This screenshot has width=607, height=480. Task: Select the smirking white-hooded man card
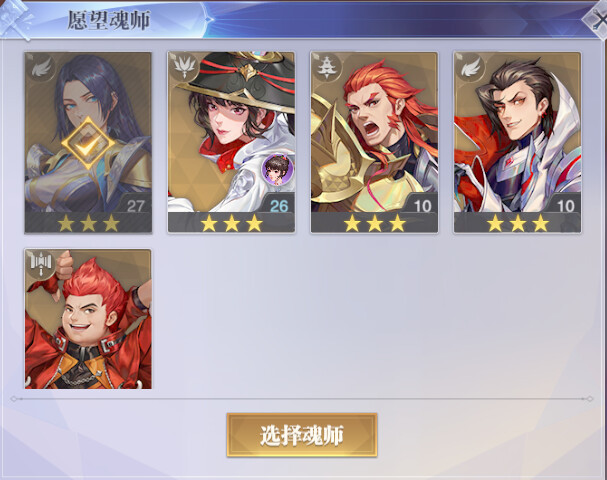(518, 142)
